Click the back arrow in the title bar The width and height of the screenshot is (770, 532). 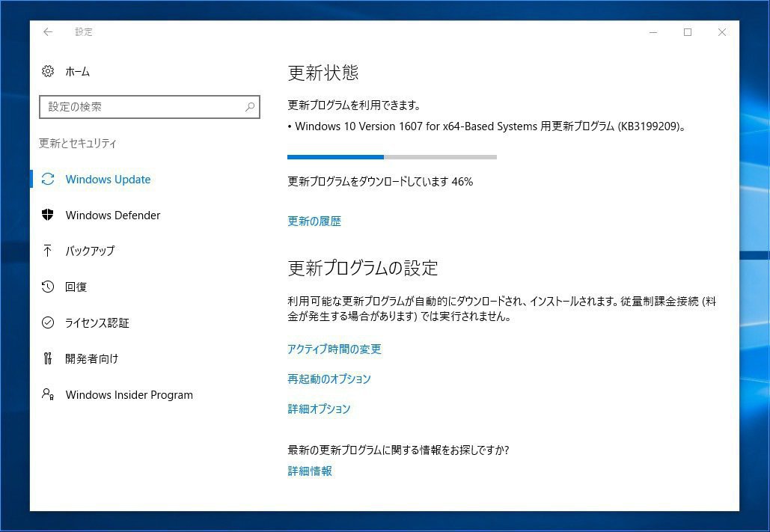pyautogui.click(x=48, y=32)
